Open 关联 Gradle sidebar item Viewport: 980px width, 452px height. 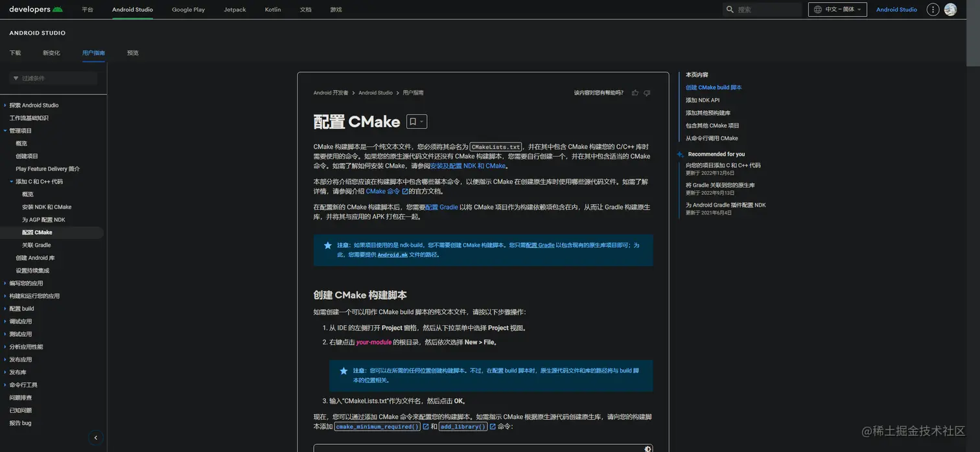click(36, 245)
